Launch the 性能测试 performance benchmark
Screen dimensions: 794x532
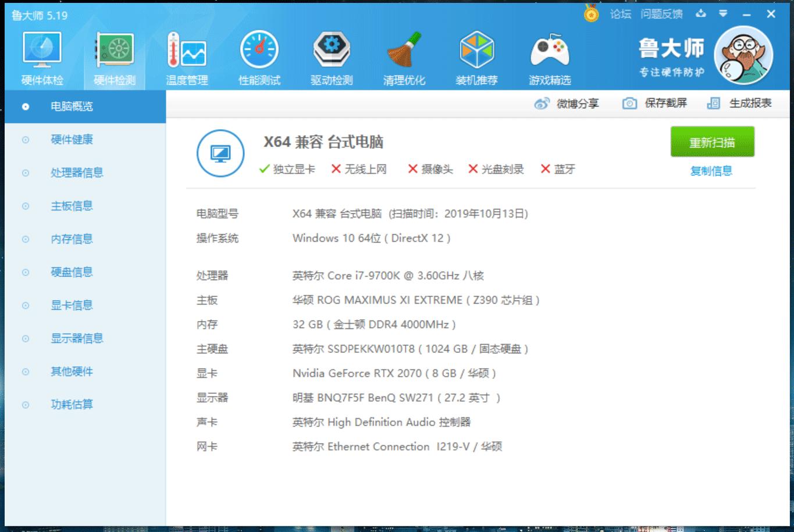pyautogui.click(x=259, y=56)
